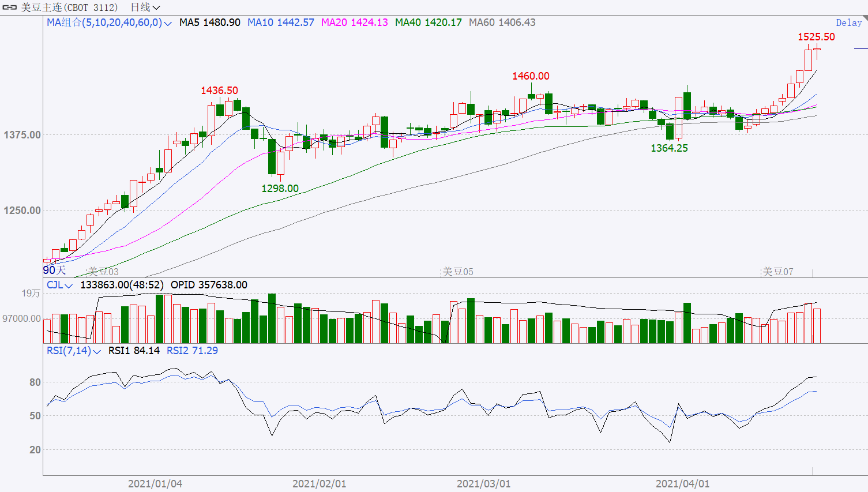Click the 美豆05 contract rollover marker
This screenshot has height=492, width=868.
click(457, 272)
